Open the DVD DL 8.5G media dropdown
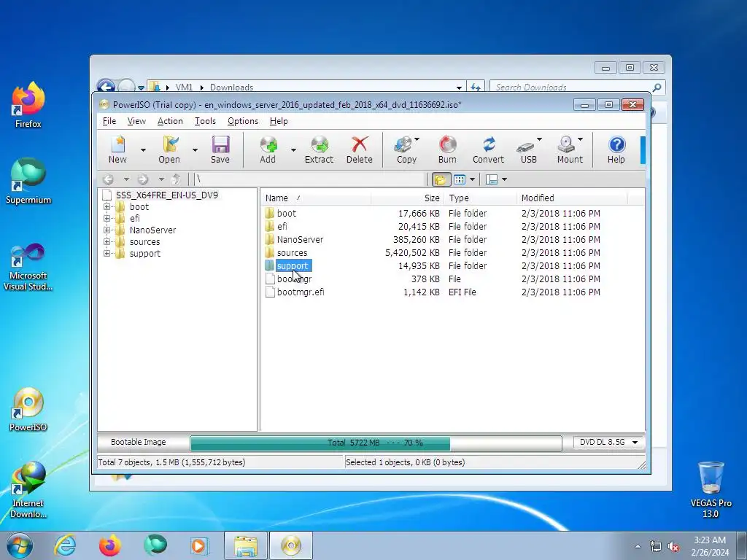747x560 pixels. (608, 443)
